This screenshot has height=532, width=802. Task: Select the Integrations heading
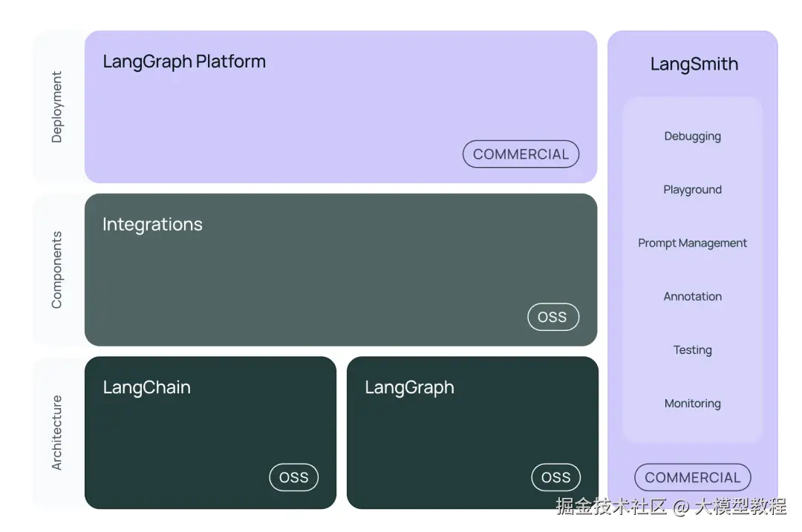click(x=152, y=225)
